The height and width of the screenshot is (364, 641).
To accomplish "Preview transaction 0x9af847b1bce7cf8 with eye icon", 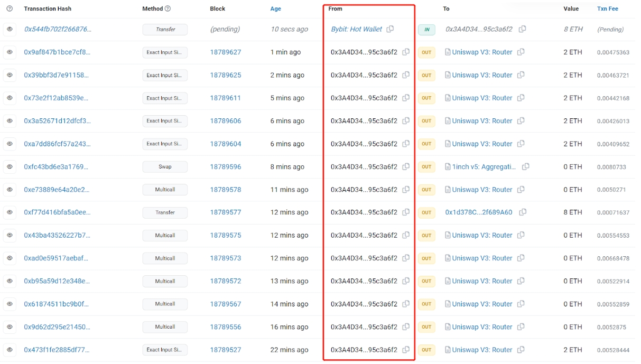I will click(10, 52).
